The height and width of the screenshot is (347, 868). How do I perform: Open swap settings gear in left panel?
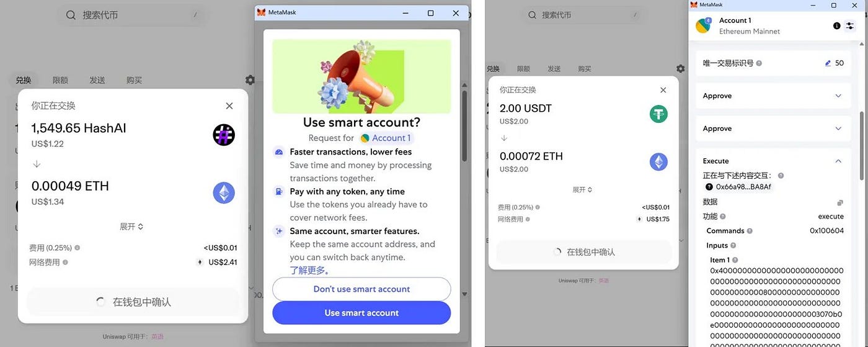click(250, 80)
